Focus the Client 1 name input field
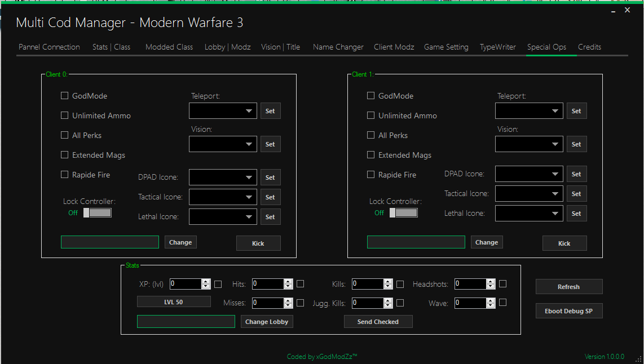 pyautogui.click(x=416, y=242)
